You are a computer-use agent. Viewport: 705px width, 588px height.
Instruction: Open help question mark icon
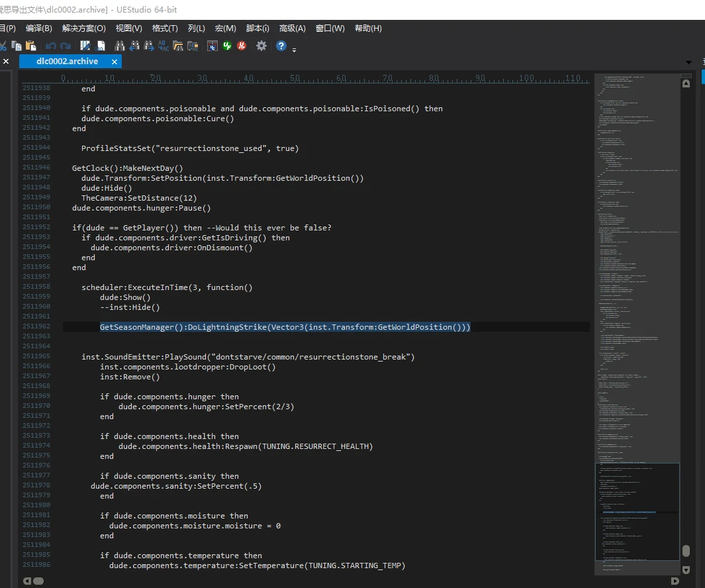(x=281, y=46)
